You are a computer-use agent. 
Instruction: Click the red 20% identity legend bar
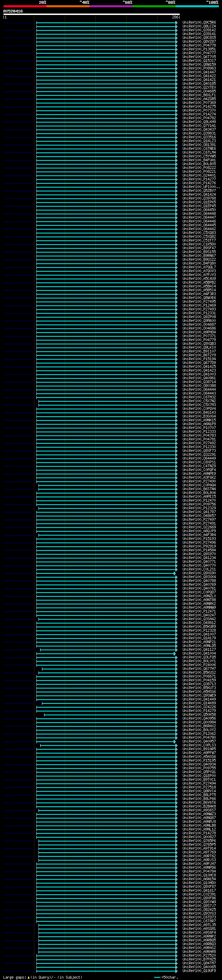point(25,6)
